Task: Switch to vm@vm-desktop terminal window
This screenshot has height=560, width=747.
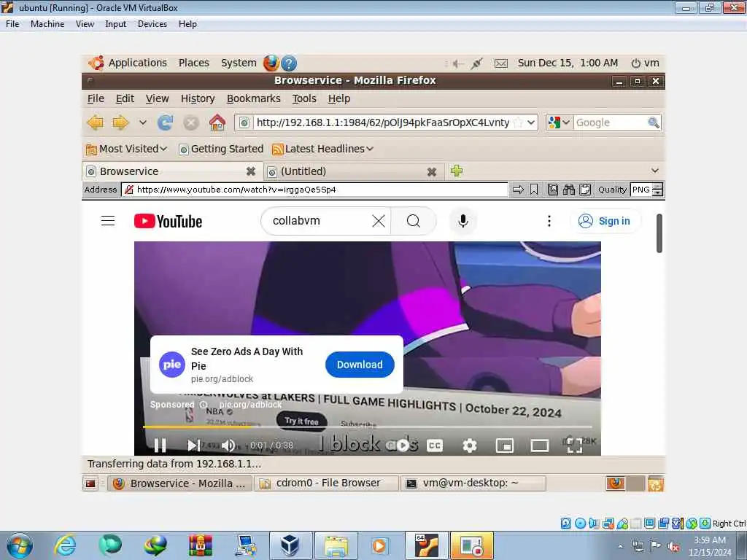Action: point(473,483)
